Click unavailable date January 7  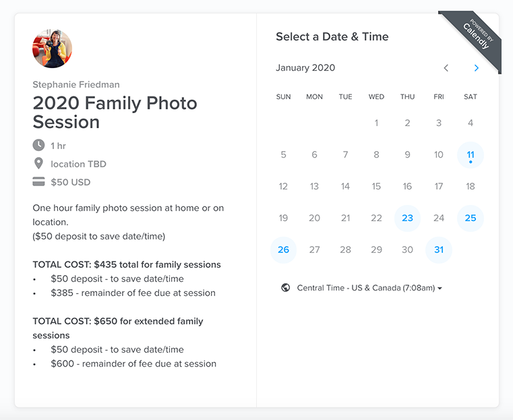tap(345, 155)
